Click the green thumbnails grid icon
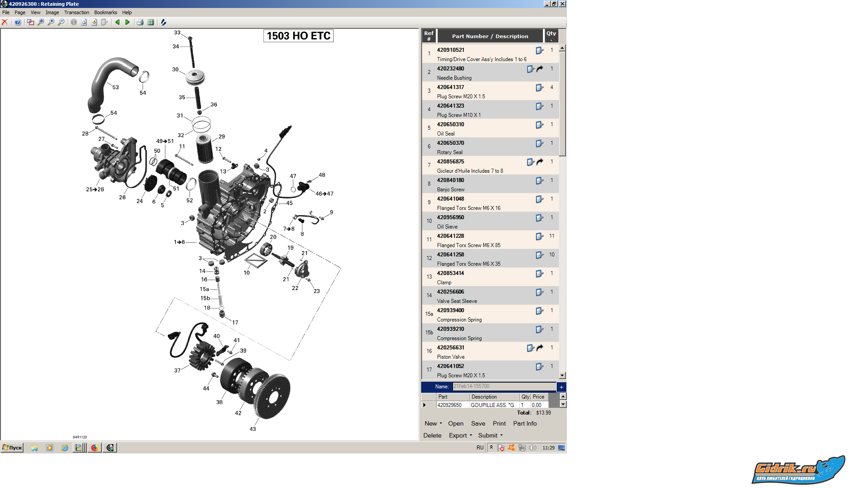868x488 pixels. [151, 22]
